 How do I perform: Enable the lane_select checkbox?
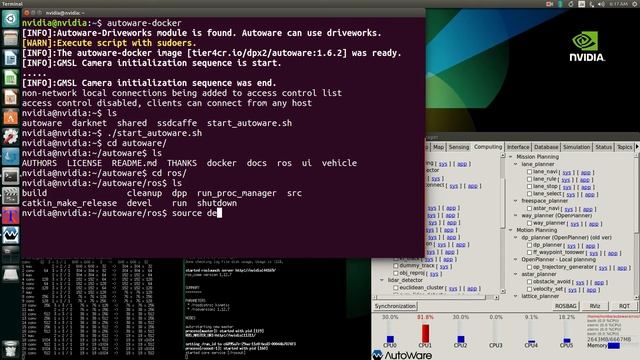click(x=529, y=194)
